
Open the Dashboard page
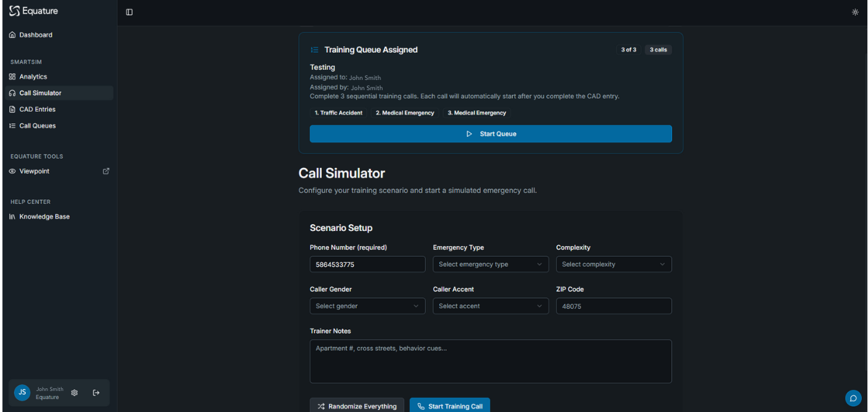35,35
